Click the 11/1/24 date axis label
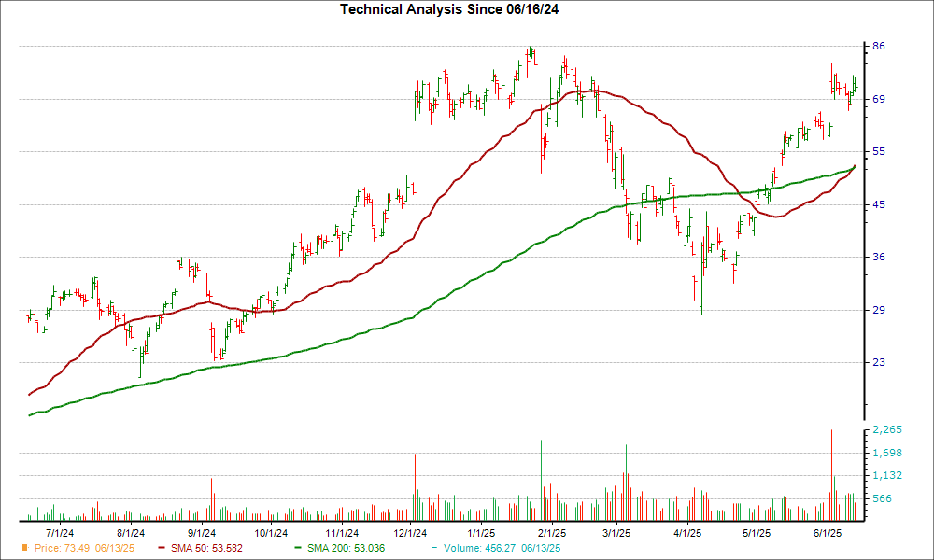Screen dimensions: 934x560 343,533
